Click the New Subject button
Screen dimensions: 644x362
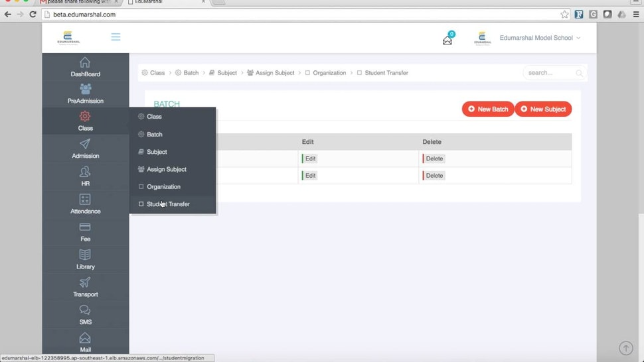pos(543,109)
